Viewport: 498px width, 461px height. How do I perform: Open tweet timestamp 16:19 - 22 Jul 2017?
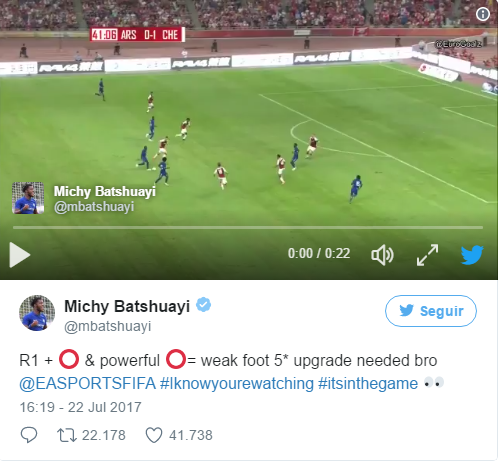point(80,407)
